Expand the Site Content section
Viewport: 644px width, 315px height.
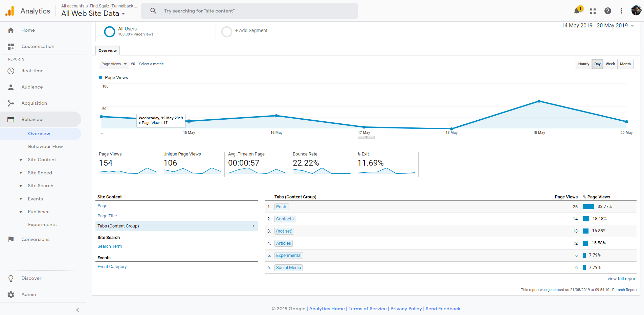42,160
